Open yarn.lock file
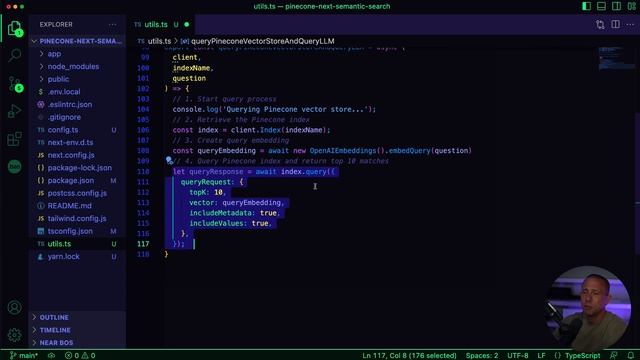640x360 pixels. click(x=63, y=256)
